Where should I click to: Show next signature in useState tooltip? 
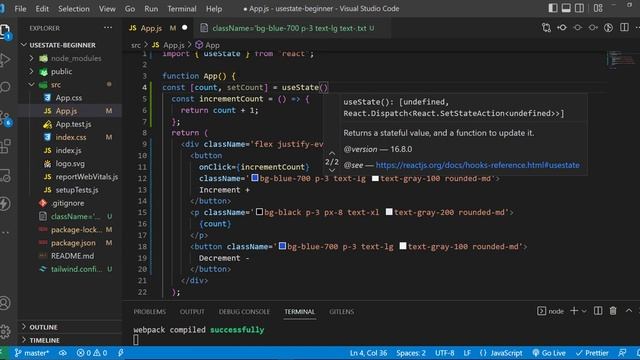[332, 170]
